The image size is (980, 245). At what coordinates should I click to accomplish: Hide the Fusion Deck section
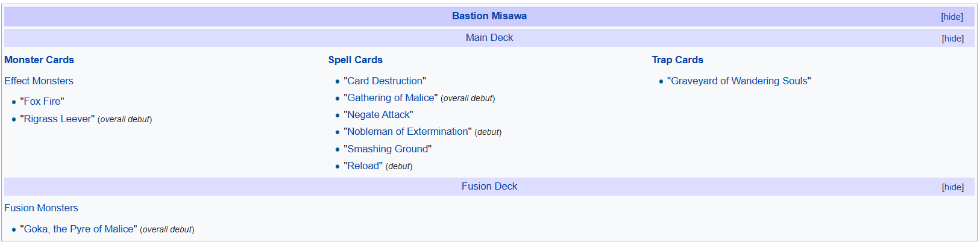tap(952, 187)
